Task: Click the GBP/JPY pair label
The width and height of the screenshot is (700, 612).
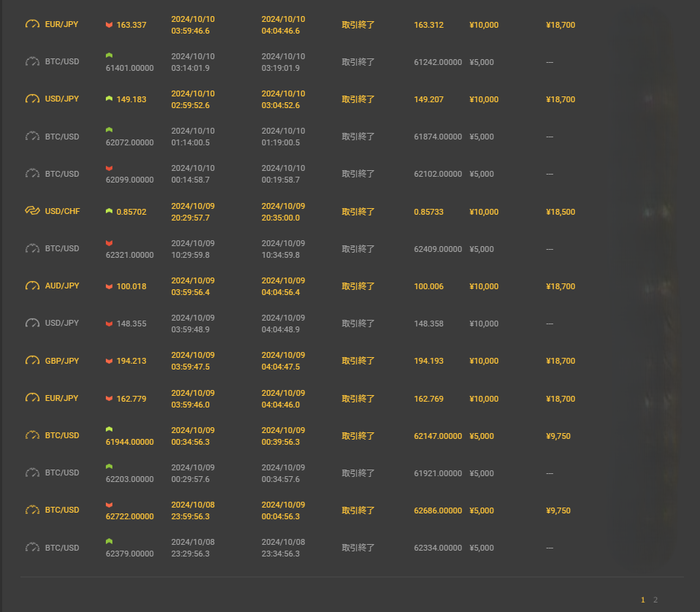Action: (x=62, y=361)
